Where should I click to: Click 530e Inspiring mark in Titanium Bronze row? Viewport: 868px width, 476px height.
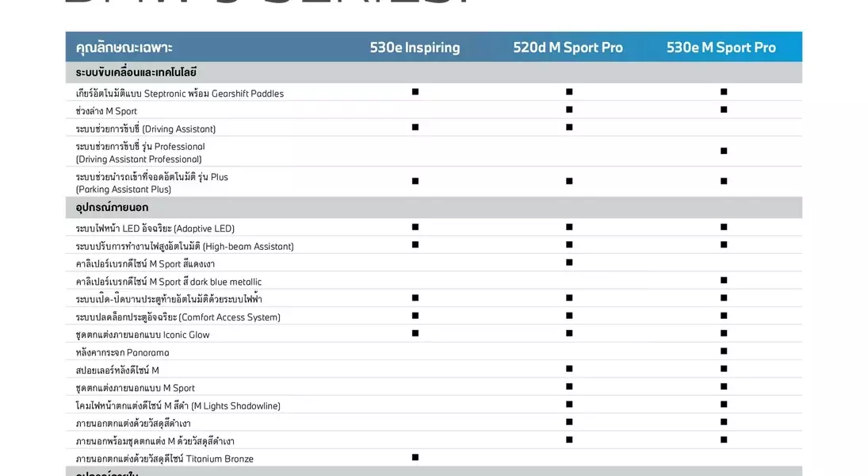pos(415,458)
